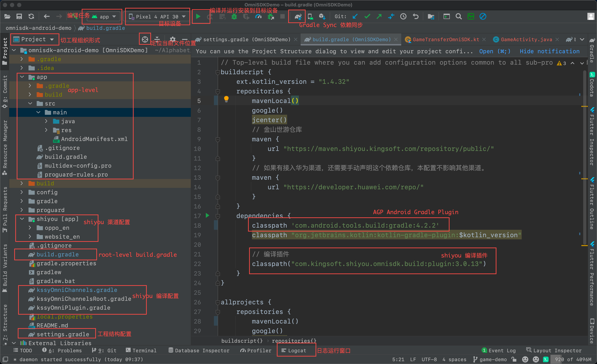The height and width of the screenshot is (364, 597).
Task: Toggle the Codota right sidebar button
Action: [592, 84]
